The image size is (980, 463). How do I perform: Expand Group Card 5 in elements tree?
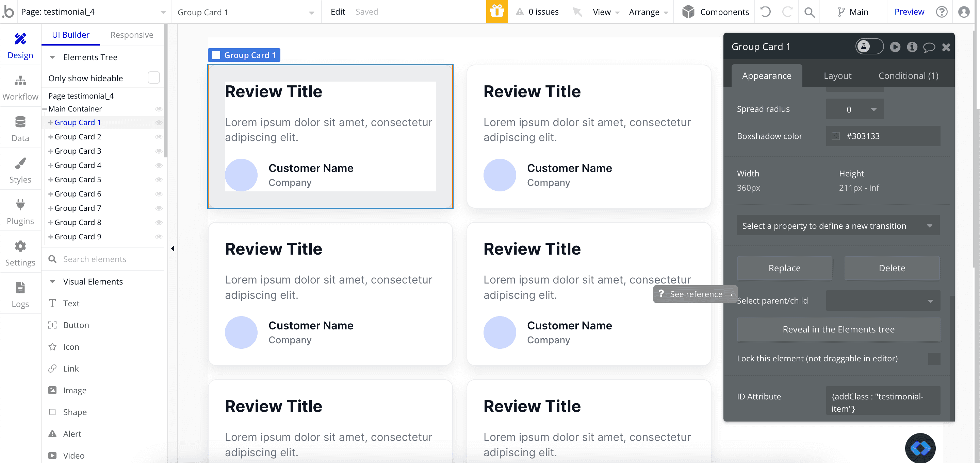click(50, 180)
